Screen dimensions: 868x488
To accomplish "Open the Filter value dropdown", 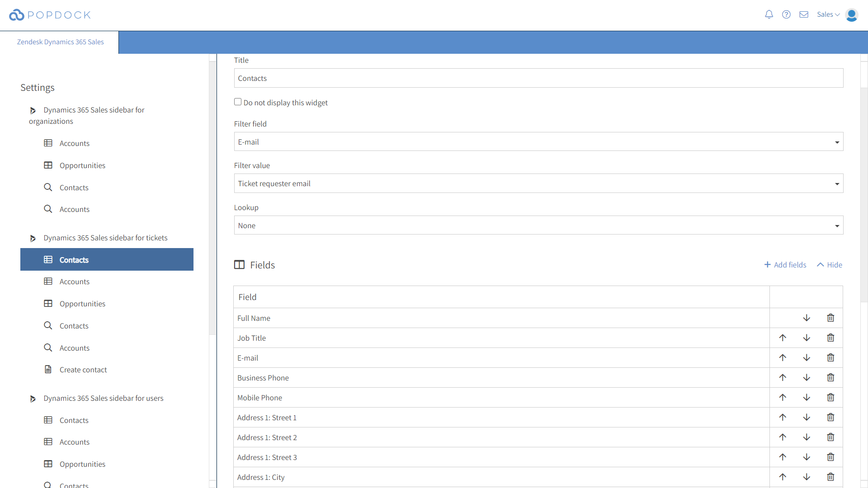I will [x=538, y=183].
